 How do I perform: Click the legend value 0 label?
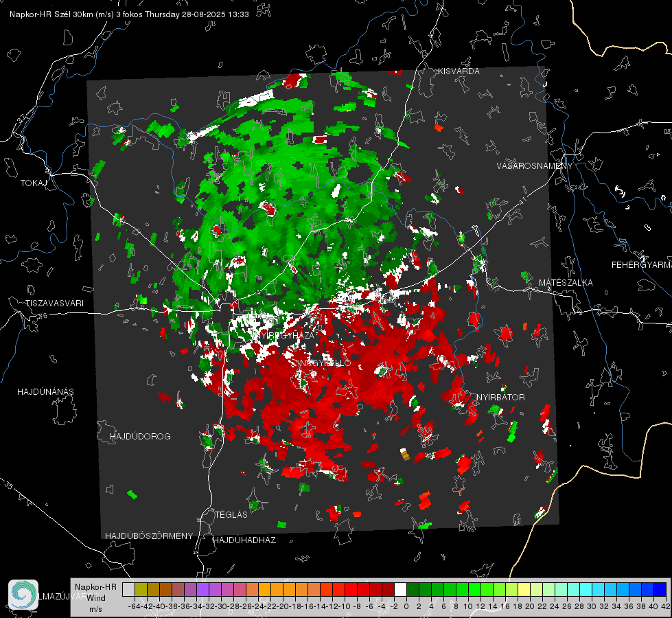click(406, 606)
